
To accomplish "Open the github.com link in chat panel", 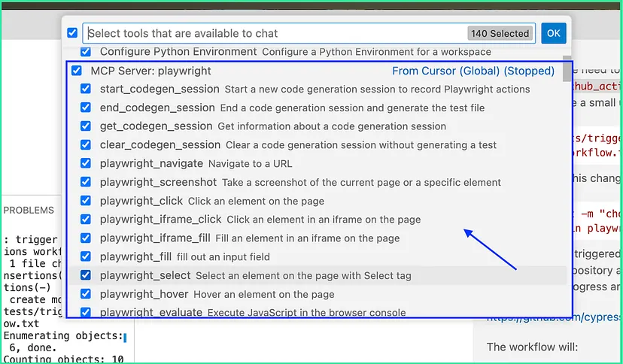I will 554,317.
